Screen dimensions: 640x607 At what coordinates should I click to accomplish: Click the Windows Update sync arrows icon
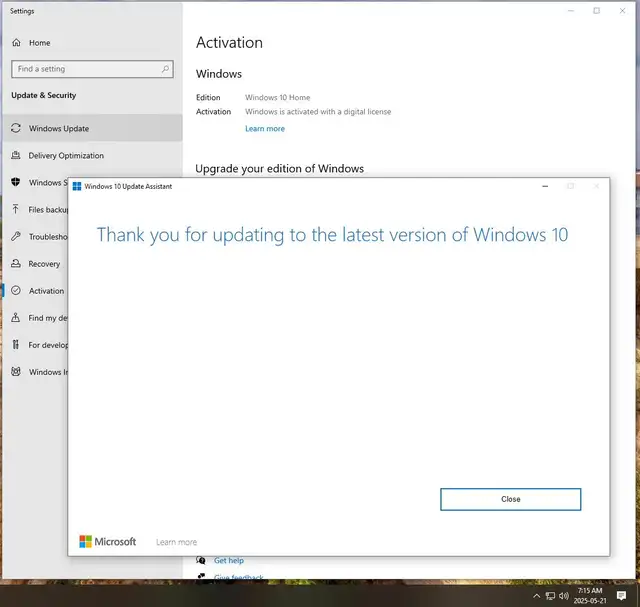pyautogui.click(x=16, y=128)
